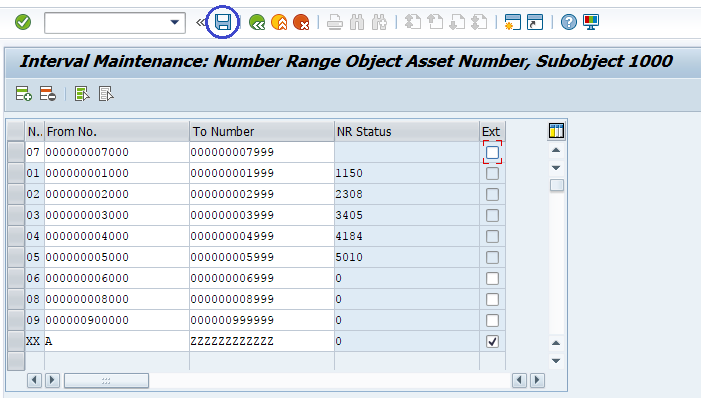Image resolution: width=701 pixels, height=398 pixels.
Task: Click To Number cell ZZZZZZZZZZZZ
Action: tap(262, 342)
